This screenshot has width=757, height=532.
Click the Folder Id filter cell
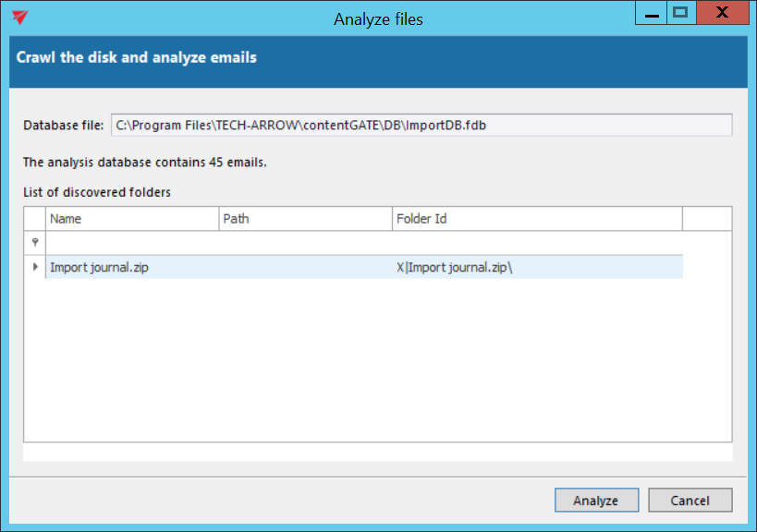tap(536, 242)
